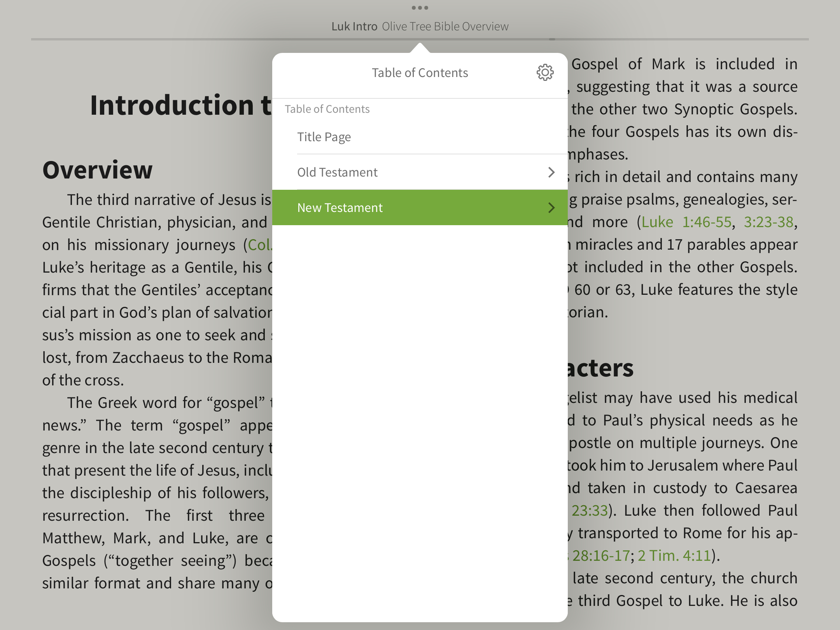Open the Table of Contents settings gear
Screen dimensions: 840x630
coord(545,72)
